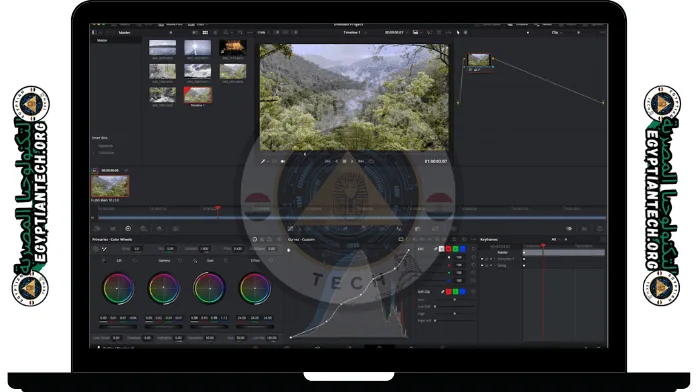Jump to first frame in viewer
The image size is (698, 392).
[328, 161]
